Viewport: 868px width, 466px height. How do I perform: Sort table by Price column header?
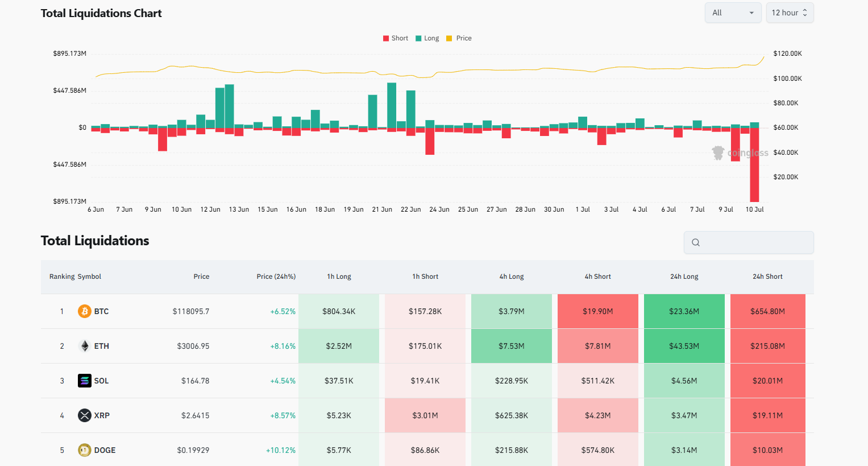(201, 277)
